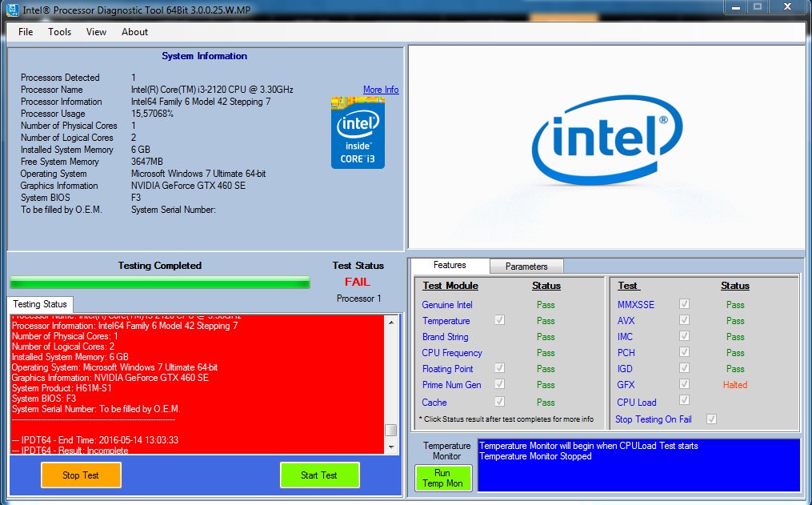Click the Run Temp Mon button

tap(442, 478)
